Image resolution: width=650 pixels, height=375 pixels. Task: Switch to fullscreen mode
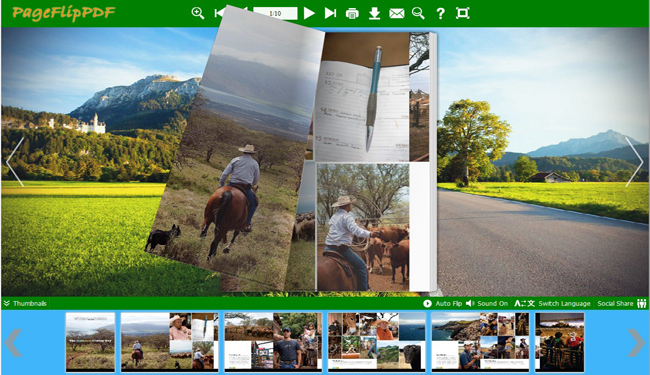coord(463,13)
